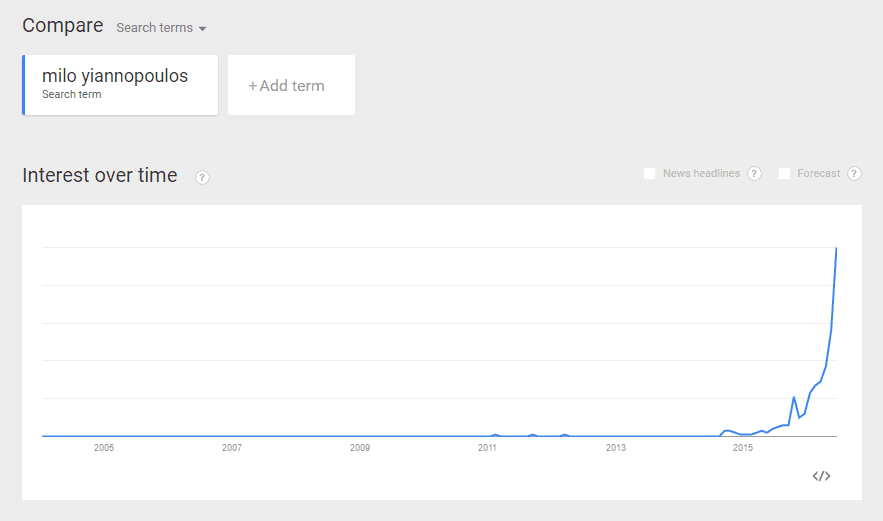
Task: Click the Interest over time heading
Action: [100, 175]
